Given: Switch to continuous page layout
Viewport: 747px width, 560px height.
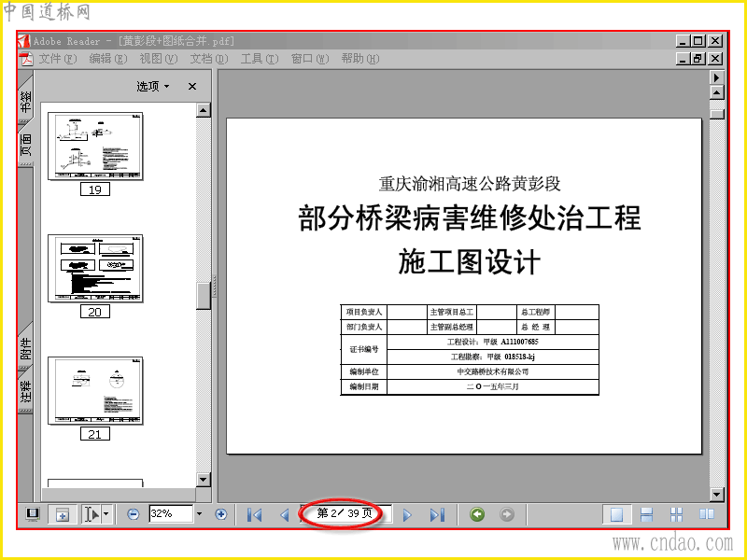Looking at the screenshot, I should pos(646,514).
